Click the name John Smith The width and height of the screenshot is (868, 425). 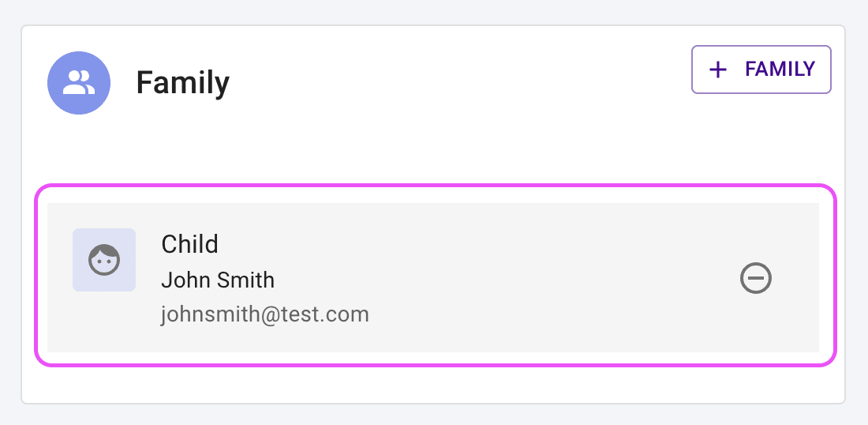pos(218,280)
